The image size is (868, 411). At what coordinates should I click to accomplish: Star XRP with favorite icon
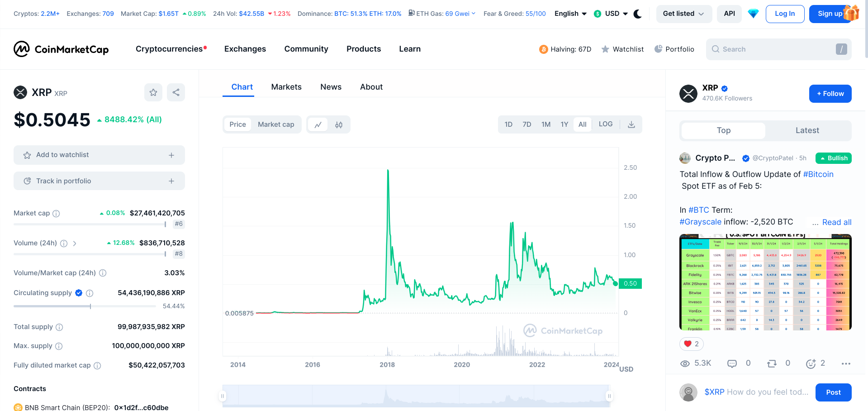click(153, 92)
